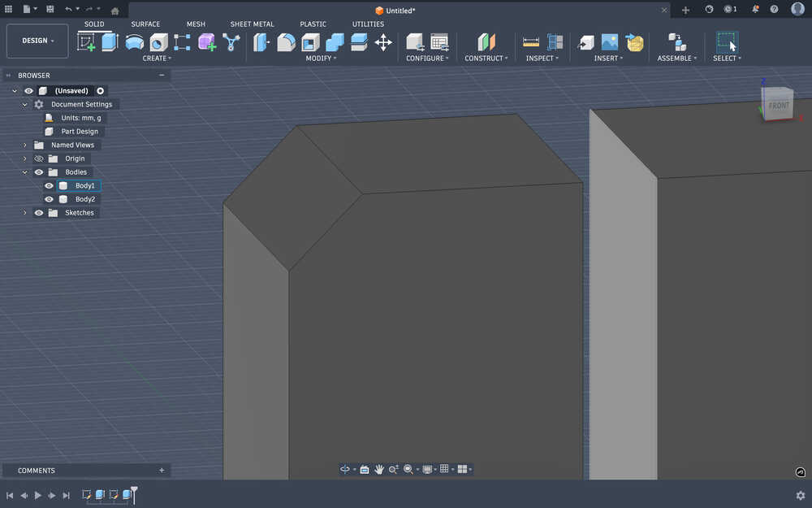Select the Shell tool

[x=310, y=42]
